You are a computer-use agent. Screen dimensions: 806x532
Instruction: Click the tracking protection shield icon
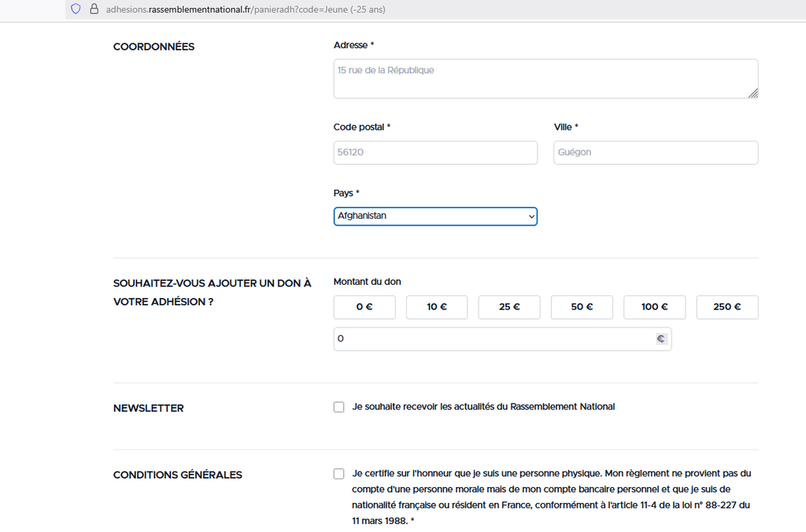[76, 9]
